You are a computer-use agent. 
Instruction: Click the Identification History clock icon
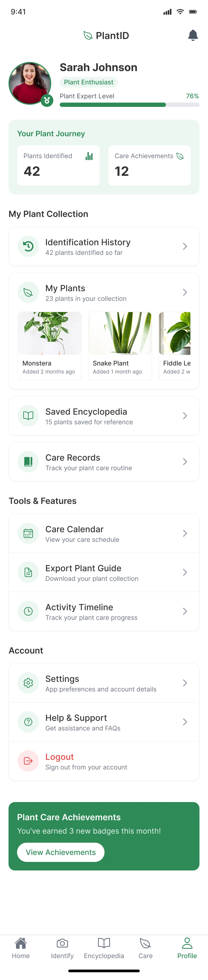tap(28, 247)
